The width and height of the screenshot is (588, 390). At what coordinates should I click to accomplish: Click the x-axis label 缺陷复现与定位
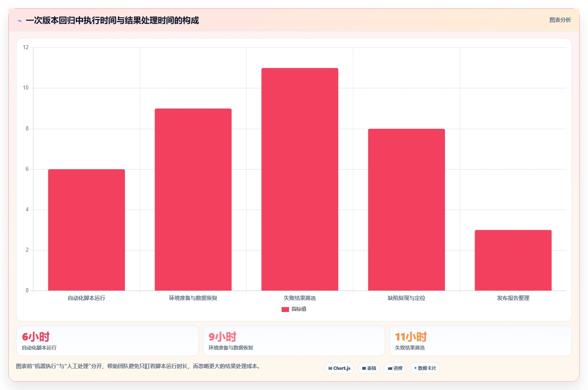coord(407,298)
